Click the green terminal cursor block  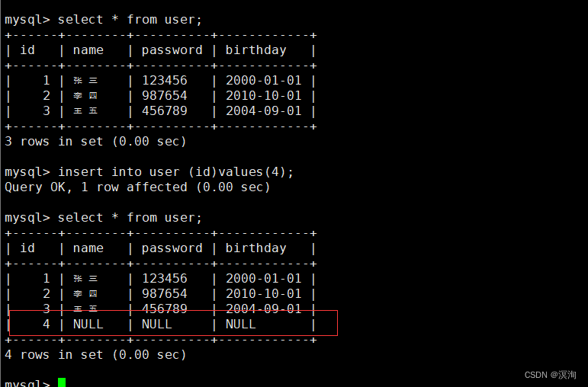point(62,382)
